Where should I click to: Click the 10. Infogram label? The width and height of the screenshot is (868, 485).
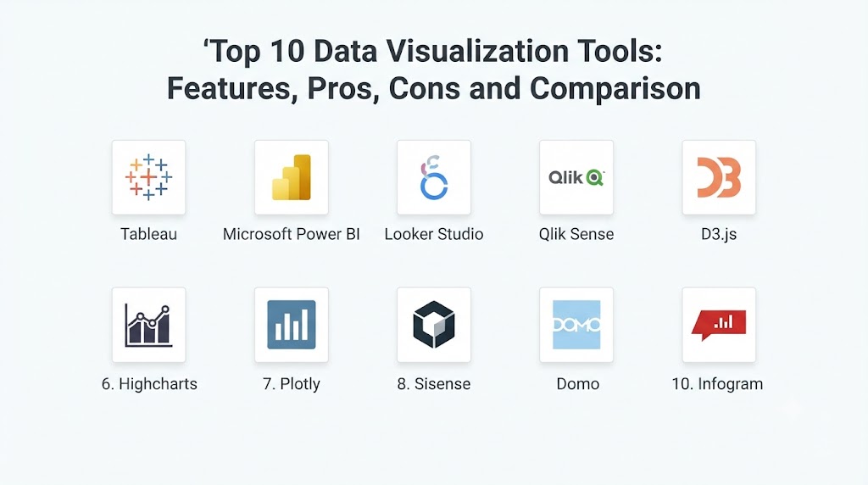[x=717, y=384]
